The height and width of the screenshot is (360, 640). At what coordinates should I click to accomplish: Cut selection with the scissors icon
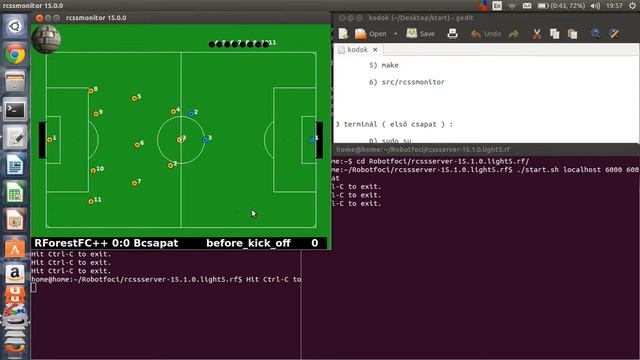pos(537,34)
